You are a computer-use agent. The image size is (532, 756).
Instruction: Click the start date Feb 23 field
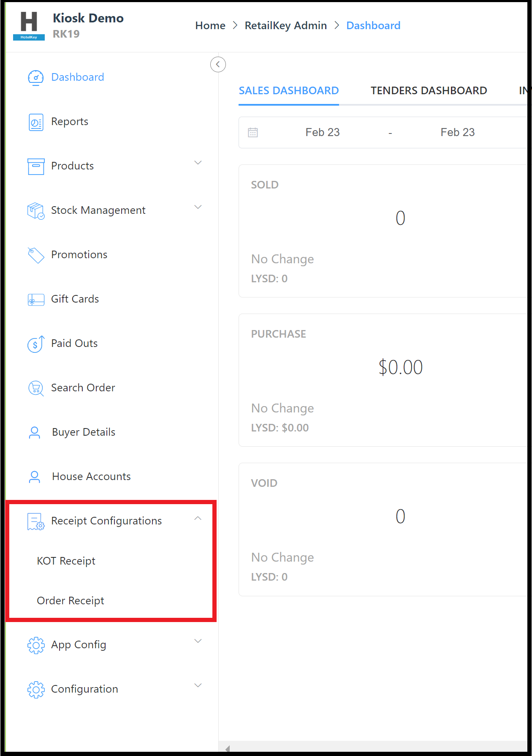click(x=323, y=132)
